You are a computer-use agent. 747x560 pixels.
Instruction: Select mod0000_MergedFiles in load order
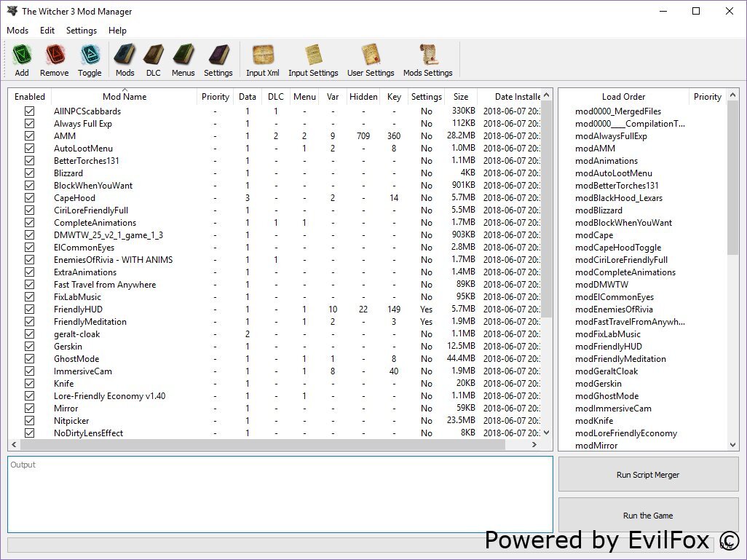point(618,111)
